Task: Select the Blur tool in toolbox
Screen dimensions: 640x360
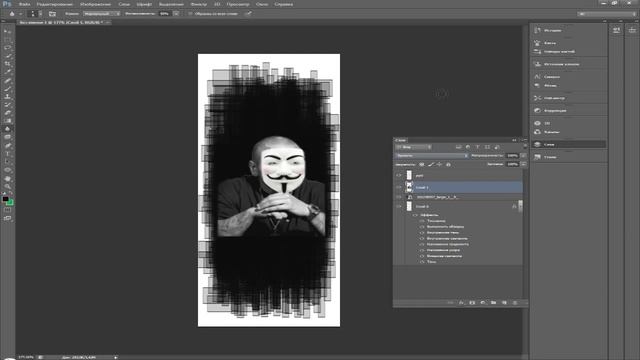Action: click(7, 129)
